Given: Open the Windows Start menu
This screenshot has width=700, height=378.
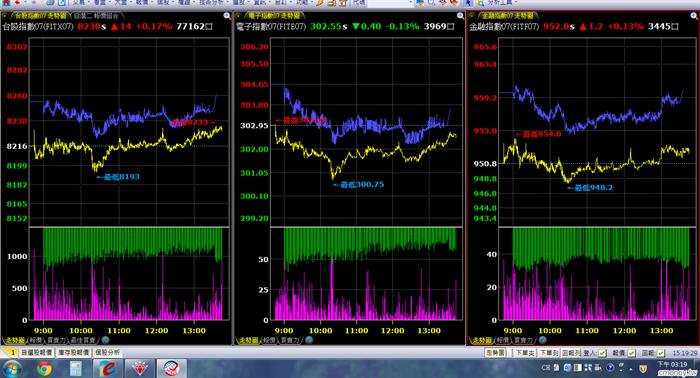Looking at the screenshot, I should 12,369.
